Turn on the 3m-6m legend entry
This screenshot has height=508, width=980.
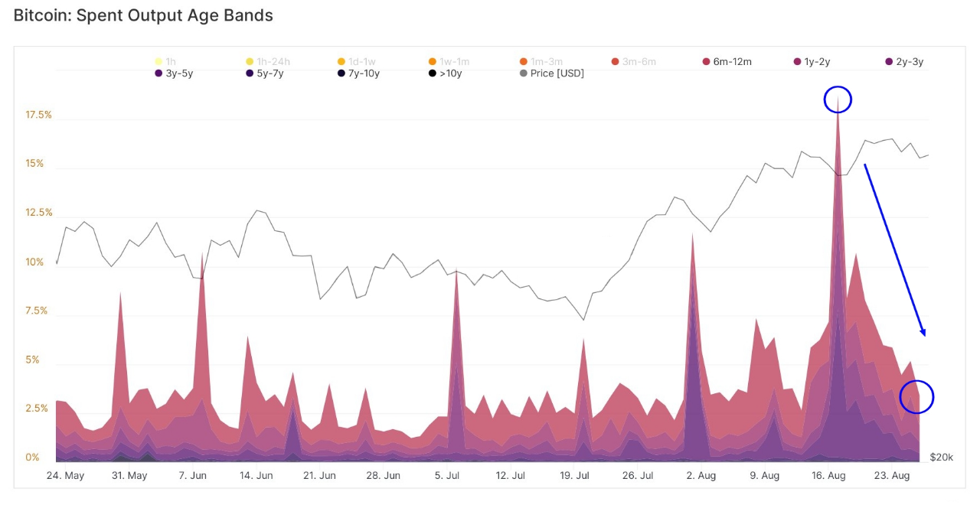tap(633, 61)
